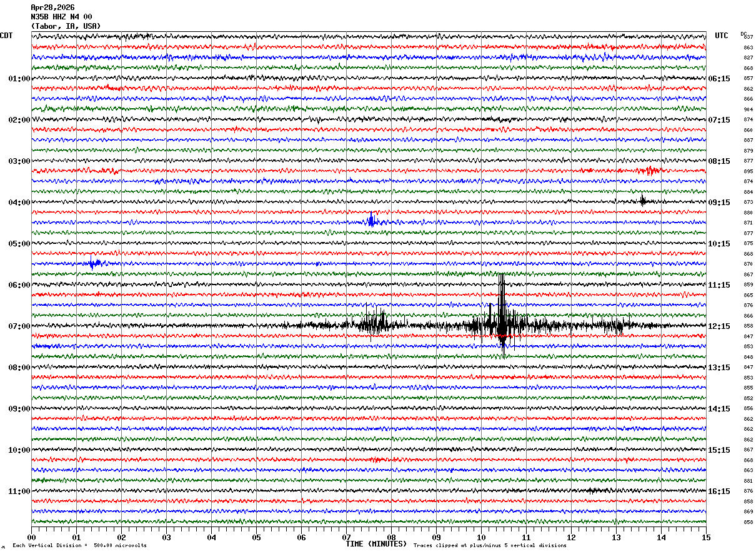Click the 09:15 UTC time label
Image resolution: width=756 pixels, height=554 pixels.
720,203
